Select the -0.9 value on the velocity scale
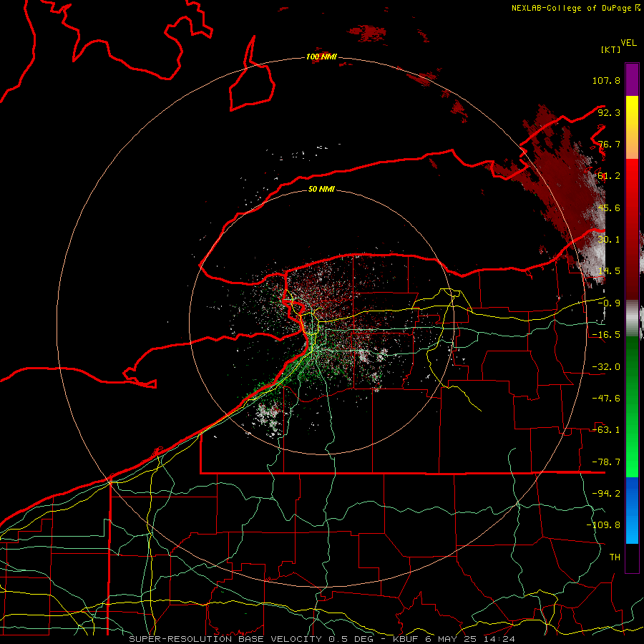Screen dimensions: 644x644 609,303
